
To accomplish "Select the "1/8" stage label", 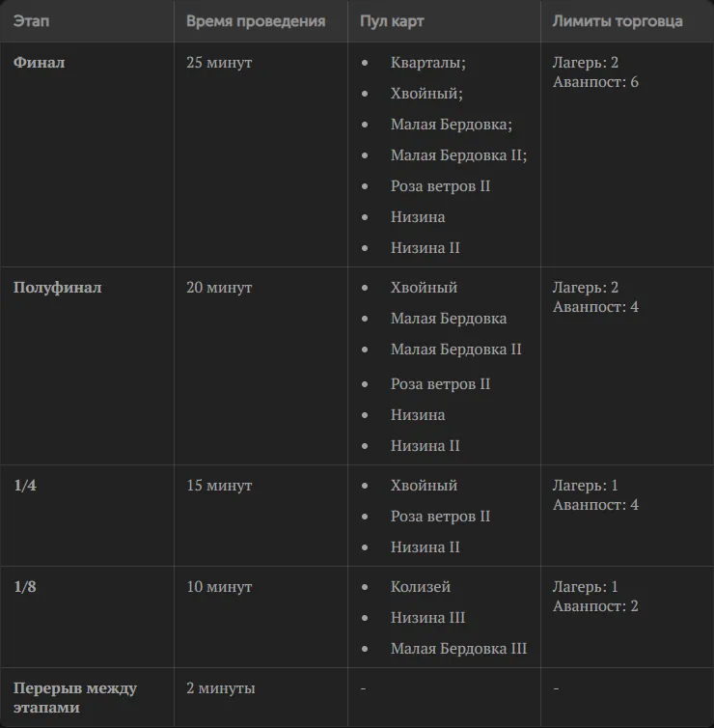I will 25,586.
